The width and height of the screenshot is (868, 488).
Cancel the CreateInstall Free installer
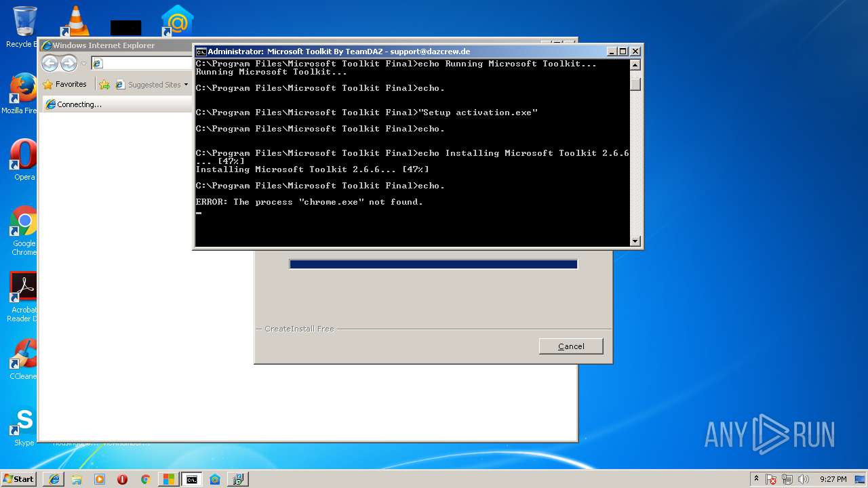tap(571, 346)
